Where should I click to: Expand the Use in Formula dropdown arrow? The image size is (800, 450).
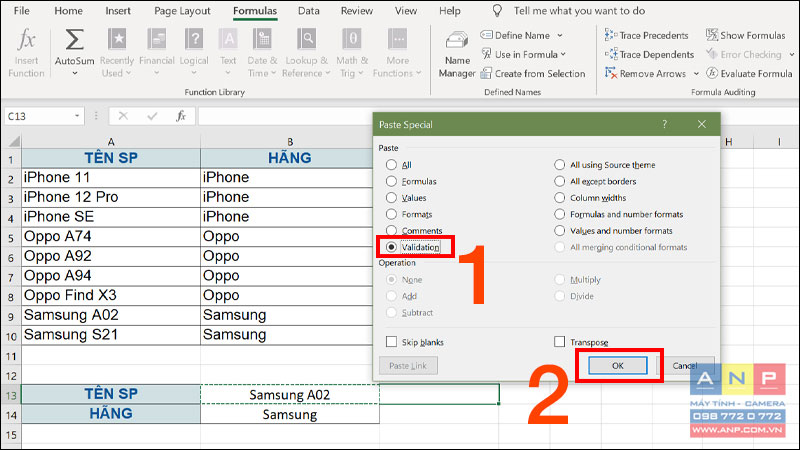tap(563, 54)
